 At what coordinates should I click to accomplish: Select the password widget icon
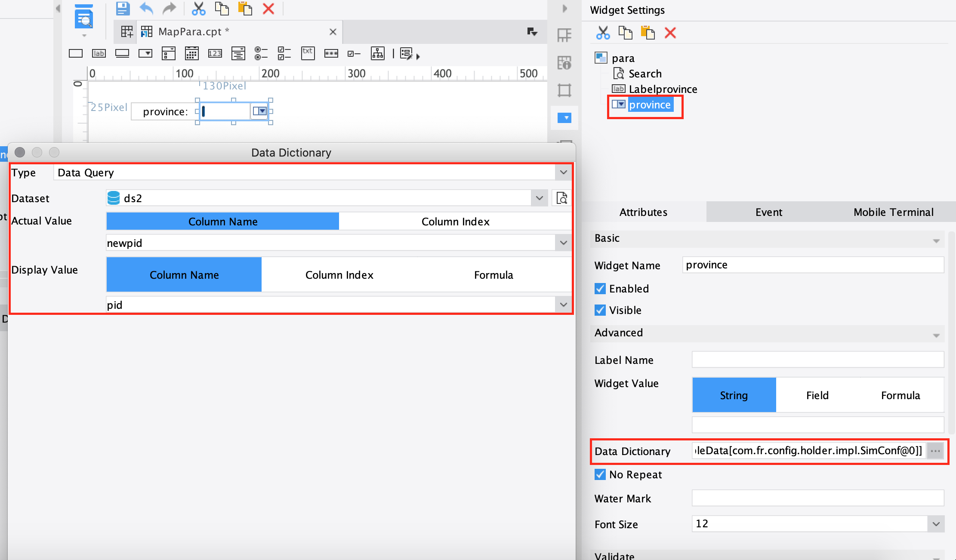click(x=331, y=53)
